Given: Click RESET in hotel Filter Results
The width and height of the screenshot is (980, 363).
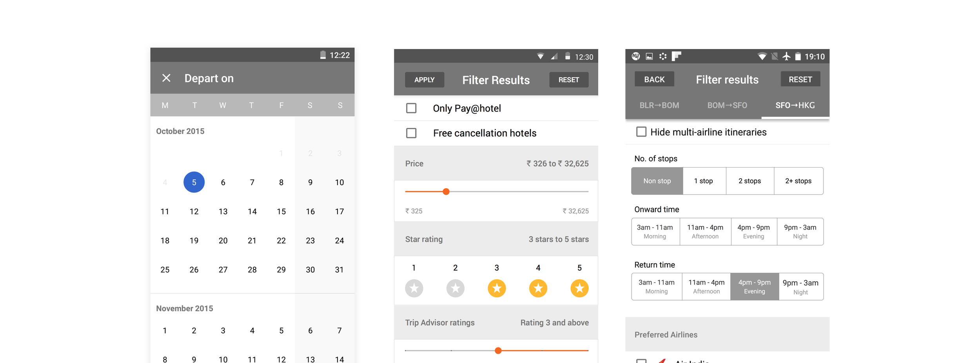Looking at the screenshot, I should pos(569,80).
